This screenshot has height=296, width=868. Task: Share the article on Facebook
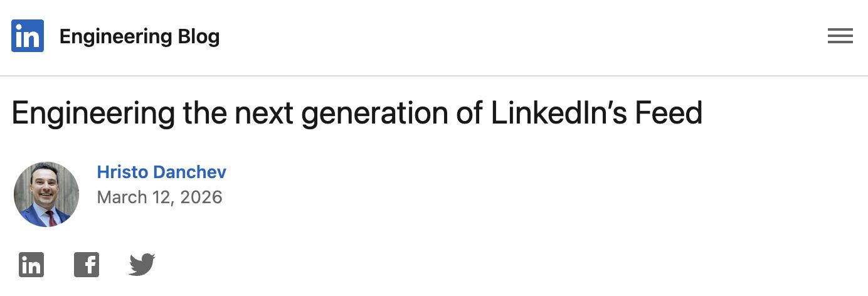pyautogui.click(x=87, y=265)
